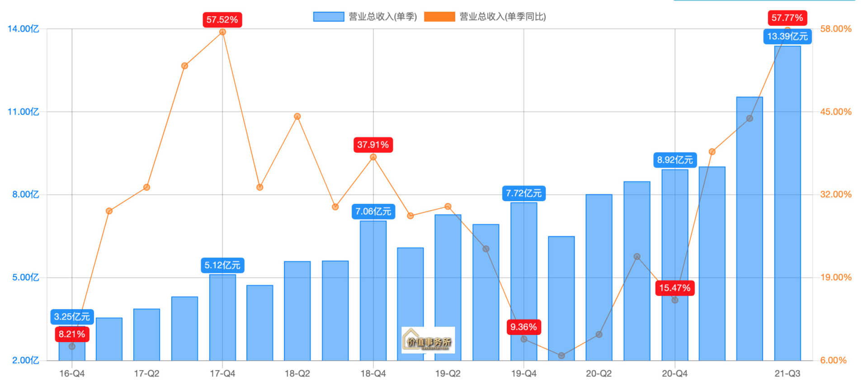
Task: Click the 8.21% data label
Action: pyautogui.click(x=72, y=334)
